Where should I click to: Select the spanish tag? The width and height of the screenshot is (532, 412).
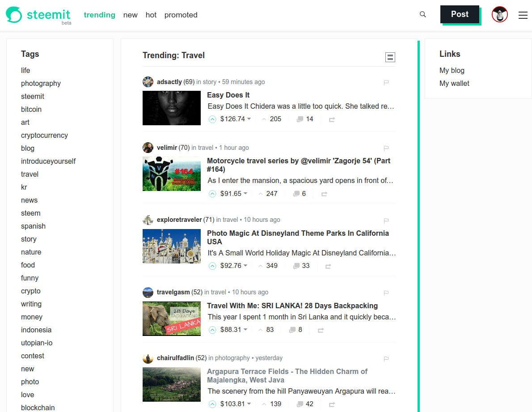tap(33, 226)
